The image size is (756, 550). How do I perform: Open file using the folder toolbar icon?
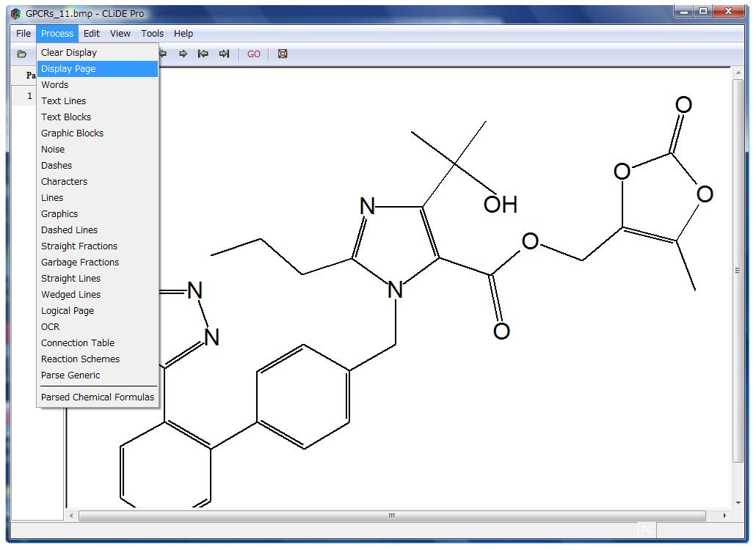(22, 54)
